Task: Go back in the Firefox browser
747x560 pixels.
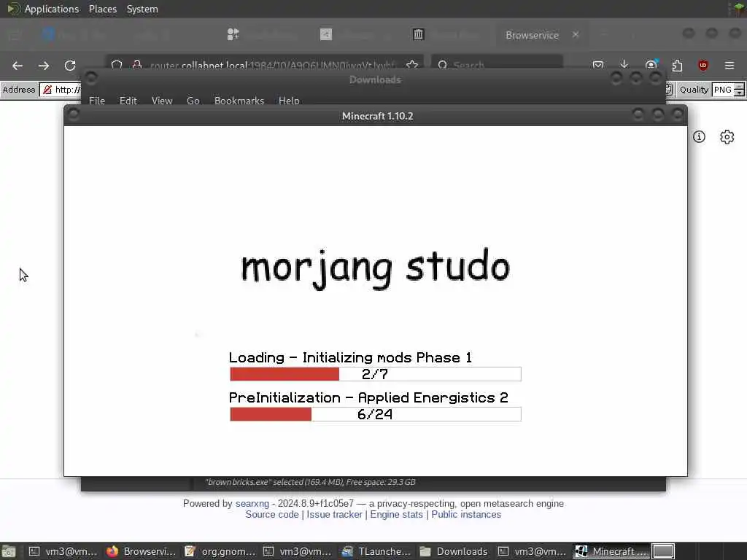Action: (x=18, y=66)
